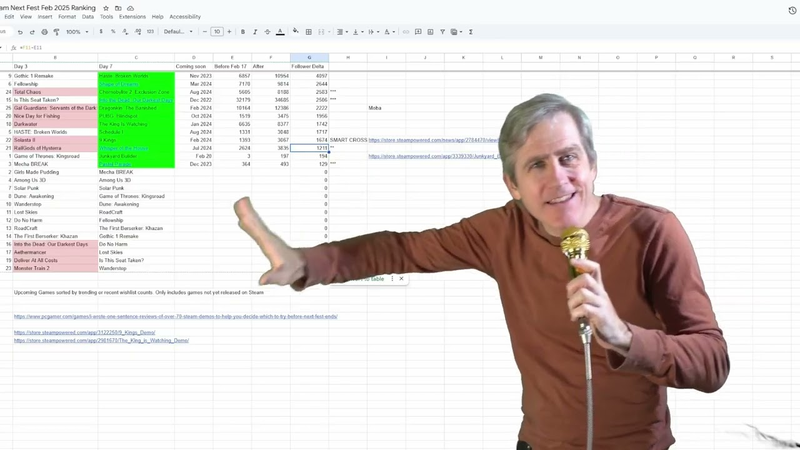Open version history clock icon

(792, 10)
